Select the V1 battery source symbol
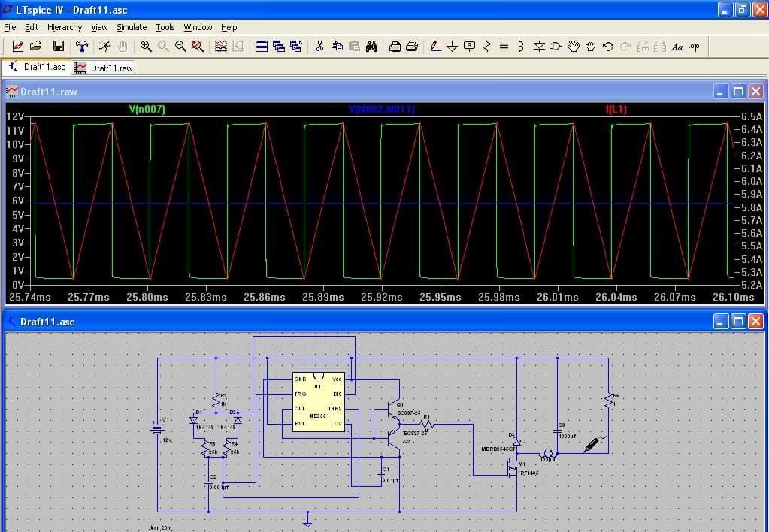 [x=157, y=429]
